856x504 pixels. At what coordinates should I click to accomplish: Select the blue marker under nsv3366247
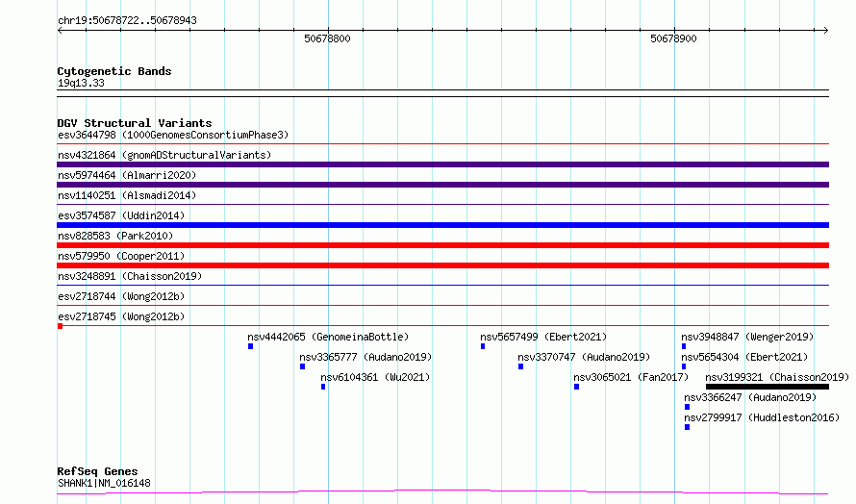(x=687, y=407)
